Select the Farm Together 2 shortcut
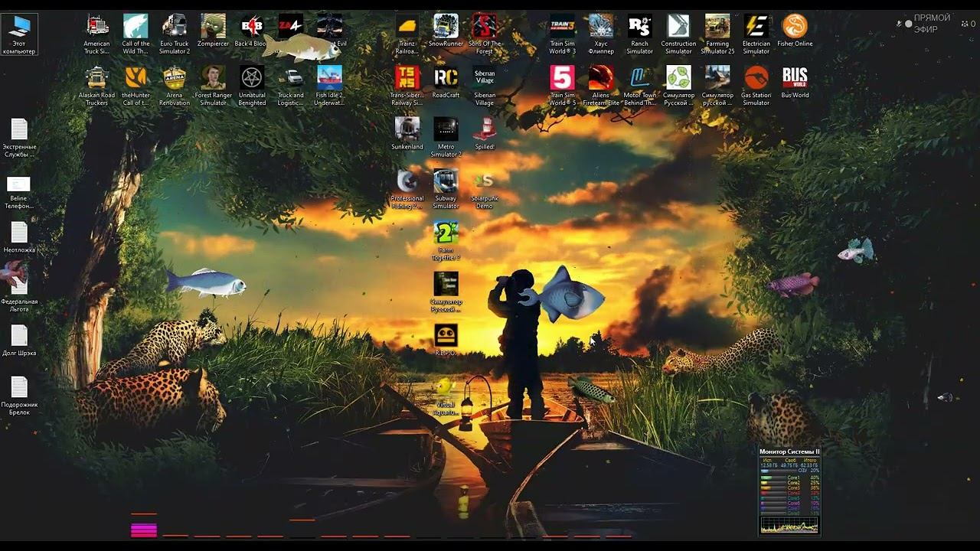 [x=446, y=240]
